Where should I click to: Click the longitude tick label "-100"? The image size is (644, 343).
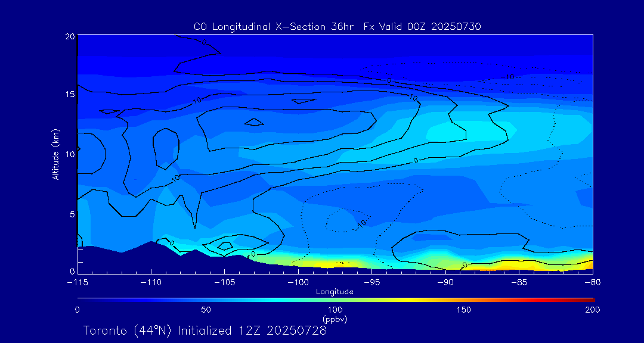298,283
